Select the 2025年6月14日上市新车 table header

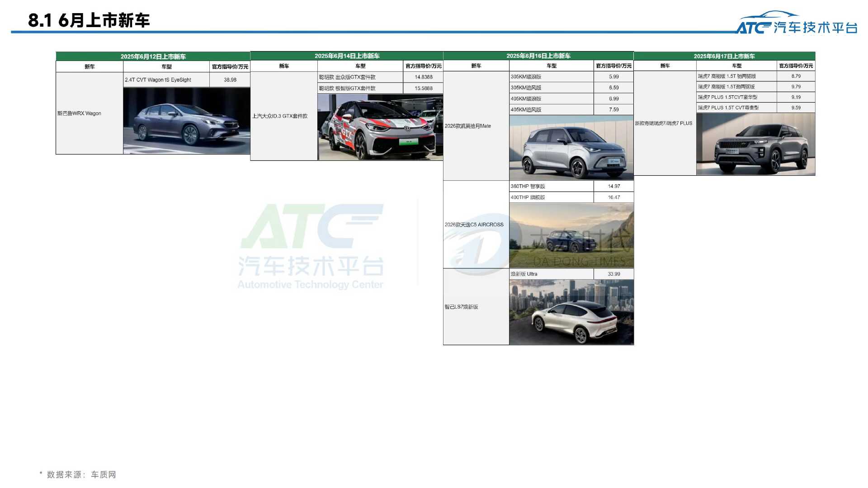pyautogui.click(x=347, y=56)
